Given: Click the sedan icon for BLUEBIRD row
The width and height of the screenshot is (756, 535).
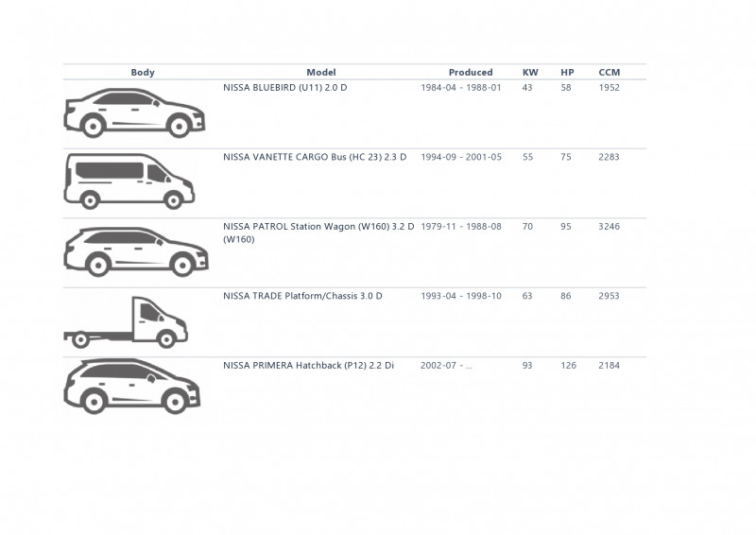Looking at the screenshot, I should [134, 112].
